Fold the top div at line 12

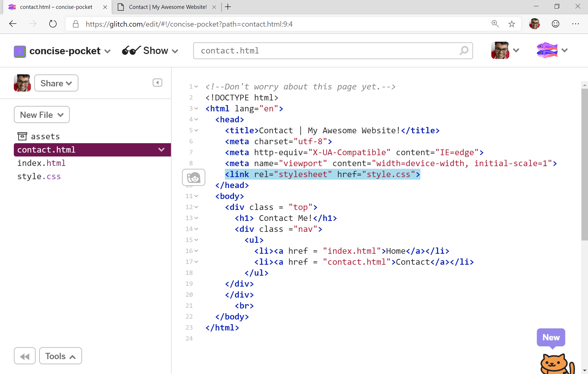pyautogui.click(x=197, y=207)
